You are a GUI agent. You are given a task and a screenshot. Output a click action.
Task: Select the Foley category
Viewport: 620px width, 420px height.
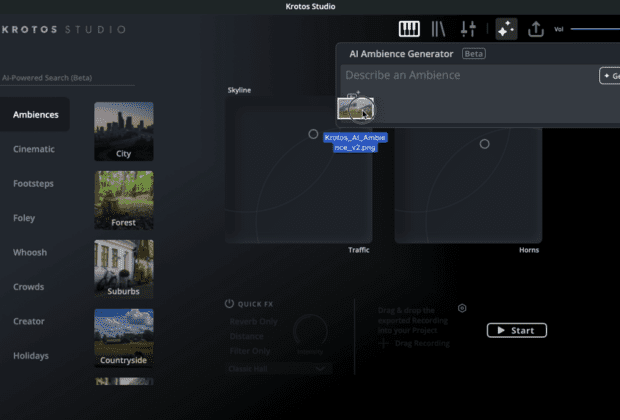[x=24, y=218]
